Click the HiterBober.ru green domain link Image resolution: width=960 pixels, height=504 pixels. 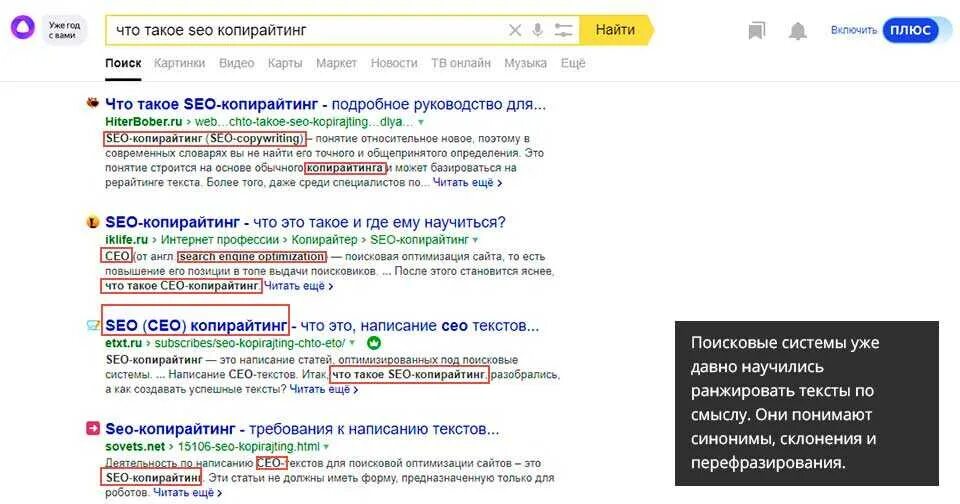(x=144, y=122)
